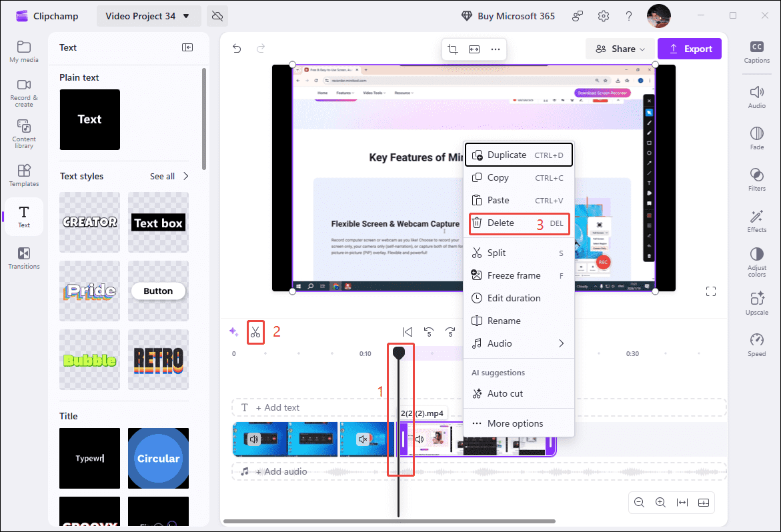Click the timeline collapse icon
The image size is (781, 532).
tap(703, 503)
